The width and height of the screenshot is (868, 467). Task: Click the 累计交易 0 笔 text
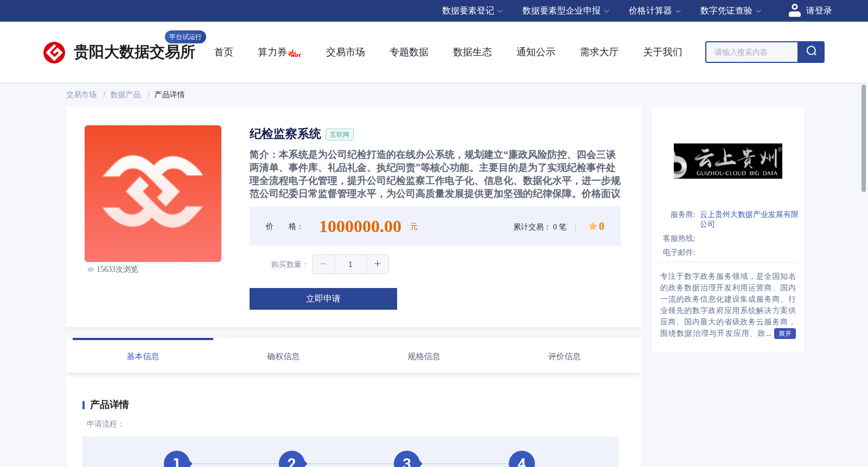540,227
